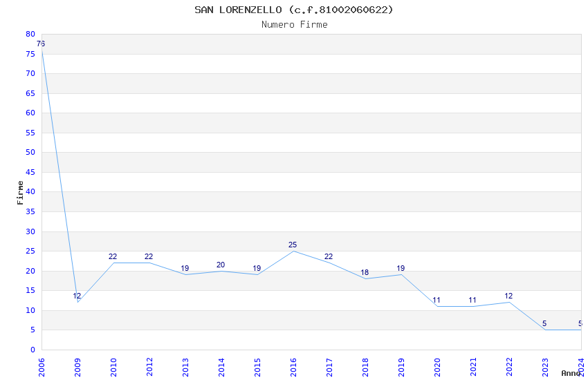Click the y-axis tick label 0
The height and width of the screenshot is (380, 588).
coord(33,350)
